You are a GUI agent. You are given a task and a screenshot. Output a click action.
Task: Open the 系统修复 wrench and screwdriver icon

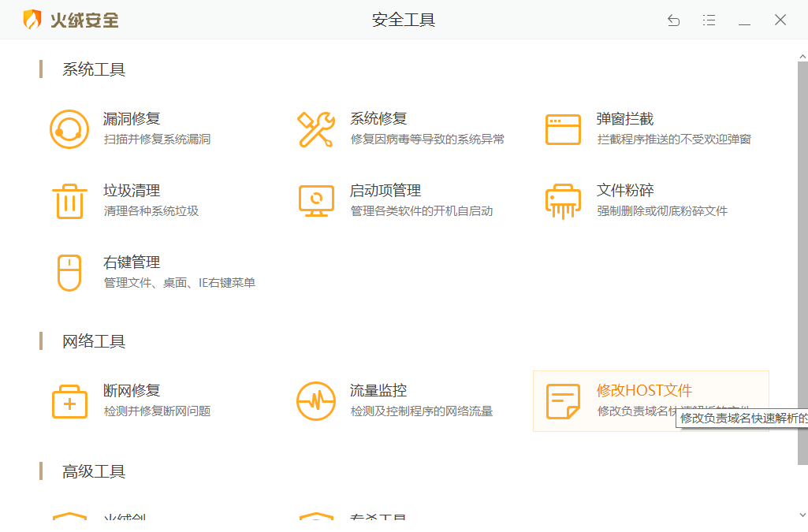(x=316, y=129)
